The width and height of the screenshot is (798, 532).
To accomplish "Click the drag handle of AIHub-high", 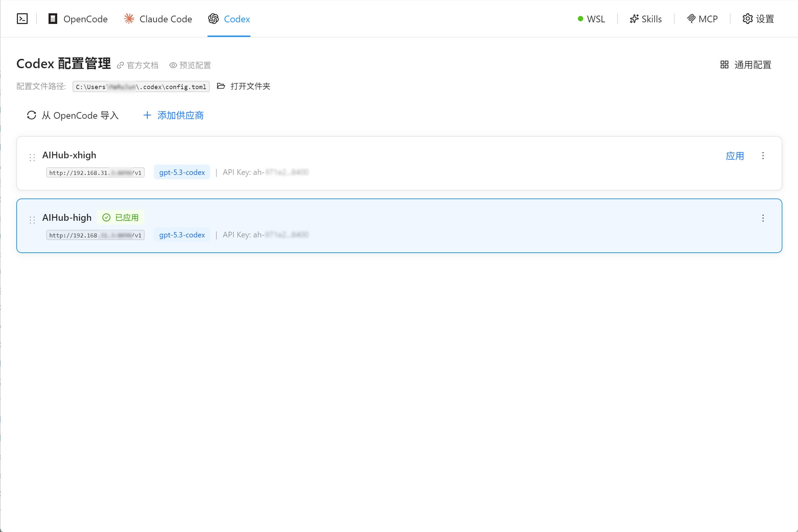I will point(32,220).
